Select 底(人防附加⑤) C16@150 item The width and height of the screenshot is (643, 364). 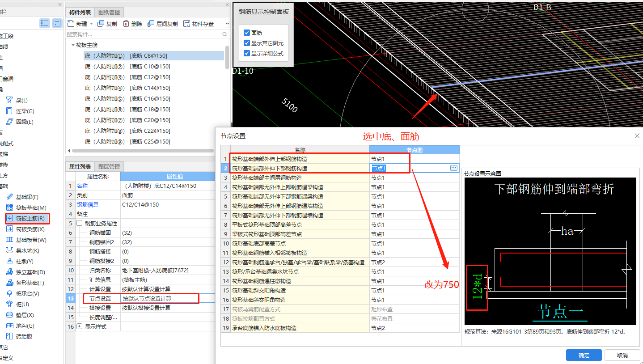coord(127,99)
